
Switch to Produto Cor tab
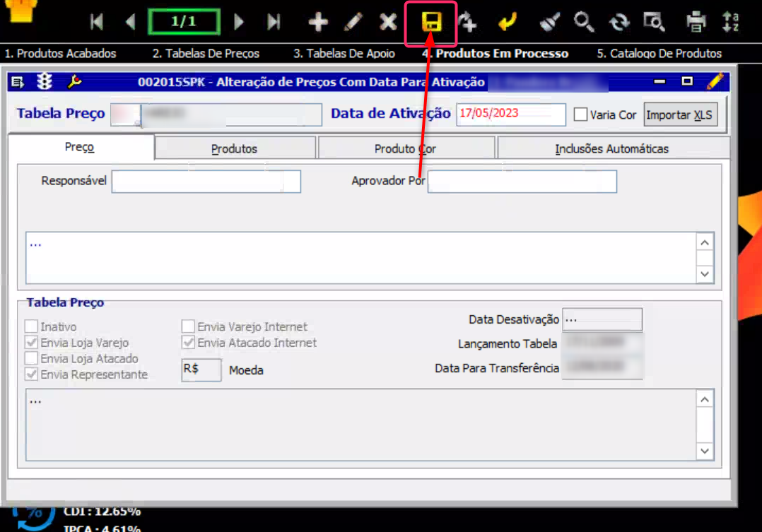[x=405, y=148]
